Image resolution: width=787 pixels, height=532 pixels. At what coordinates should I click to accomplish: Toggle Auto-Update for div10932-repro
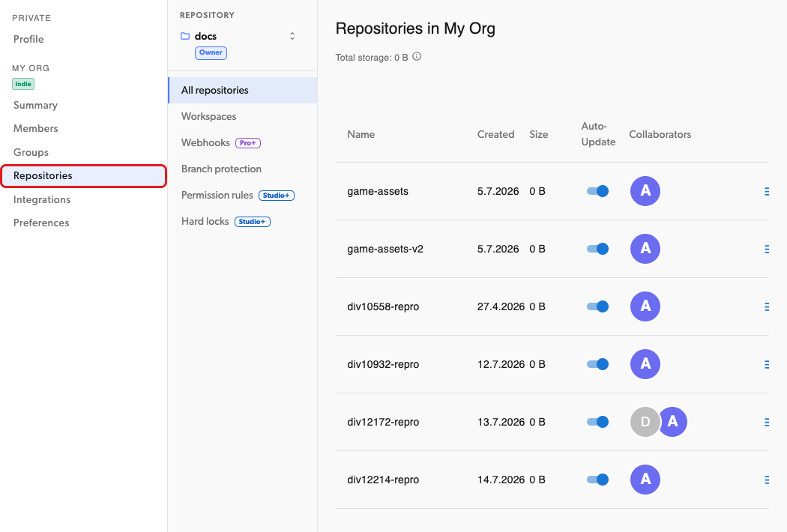point(597,364)
